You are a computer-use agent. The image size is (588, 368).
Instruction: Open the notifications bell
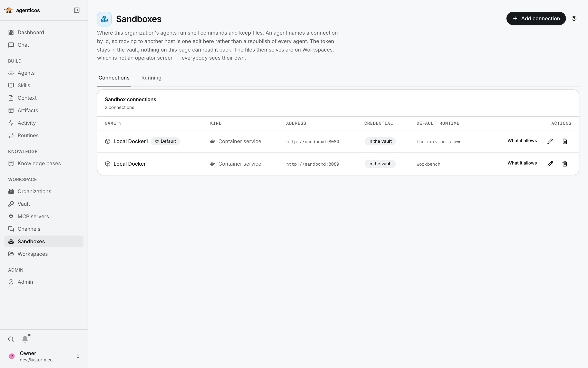point(25,339)
